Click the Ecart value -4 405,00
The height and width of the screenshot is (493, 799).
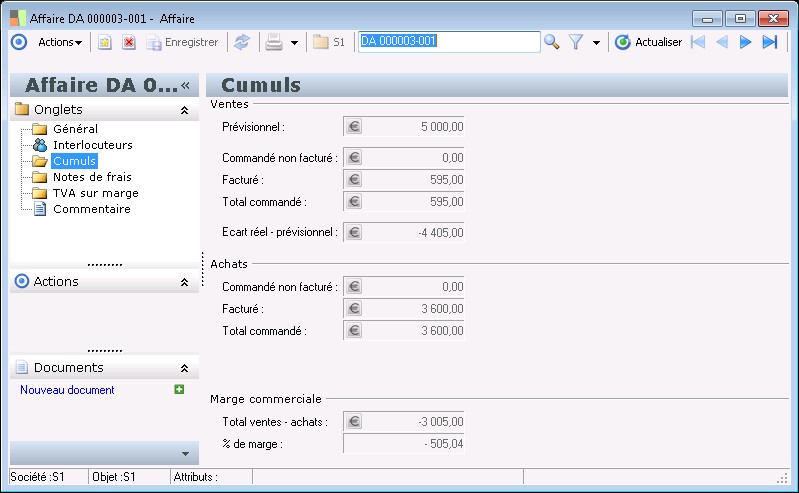click(441, 233)
